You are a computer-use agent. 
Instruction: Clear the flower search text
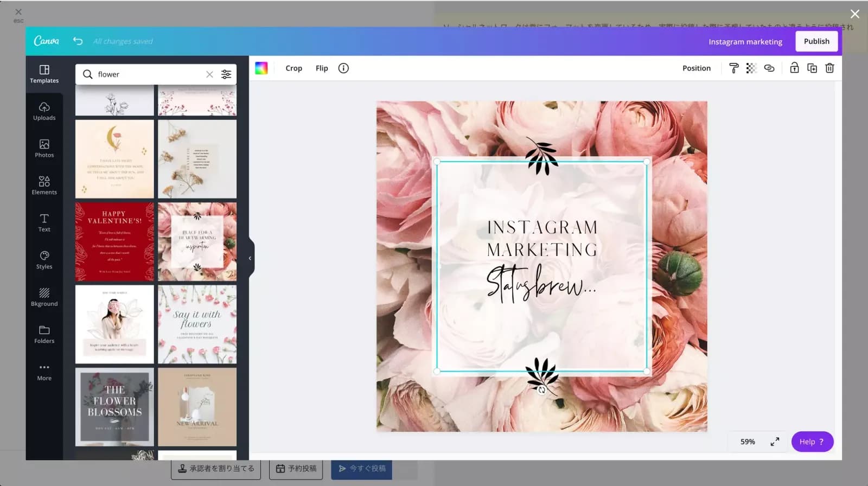coord(209,74)
